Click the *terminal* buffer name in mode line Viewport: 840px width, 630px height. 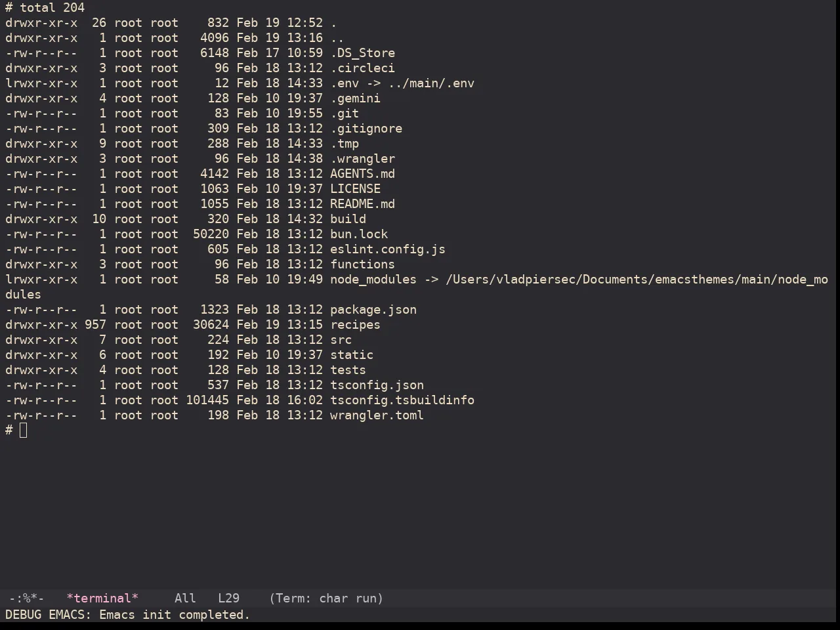coord(102,598)
